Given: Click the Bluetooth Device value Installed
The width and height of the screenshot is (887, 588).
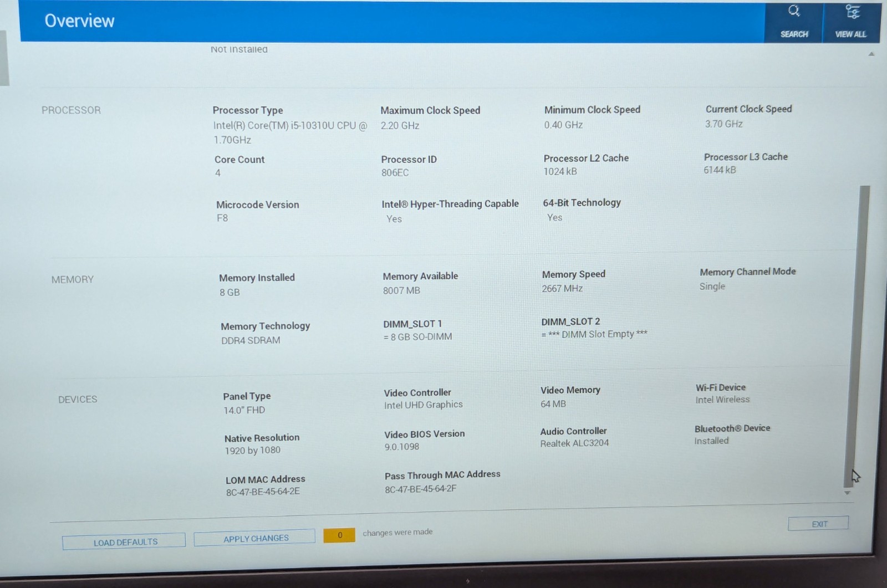Looking at the screenshot, I should click(711, 441).
